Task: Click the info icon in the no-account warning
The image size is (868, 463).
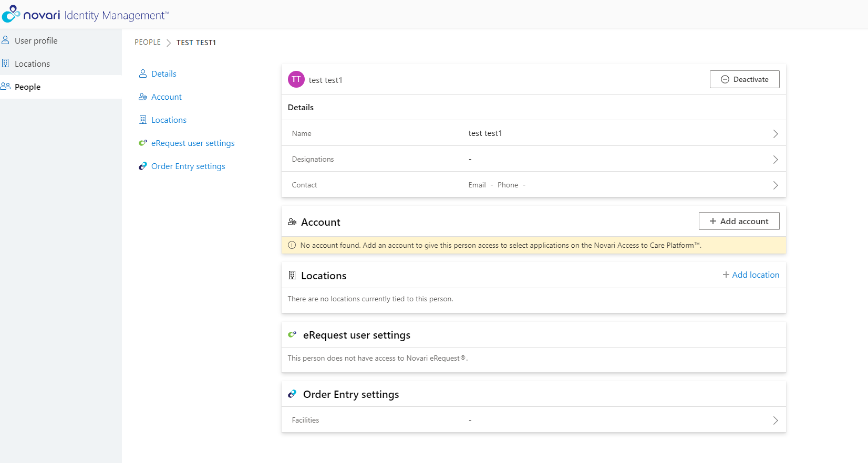Action: click(x=292, y=245)
